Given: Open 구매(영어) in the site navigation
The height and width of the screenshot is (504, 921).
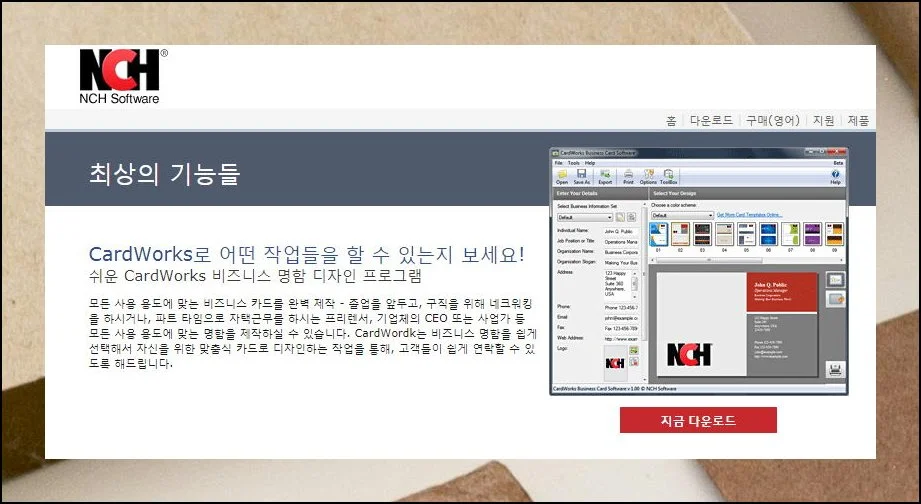Looking at the screenshot, I should point(773,120).
